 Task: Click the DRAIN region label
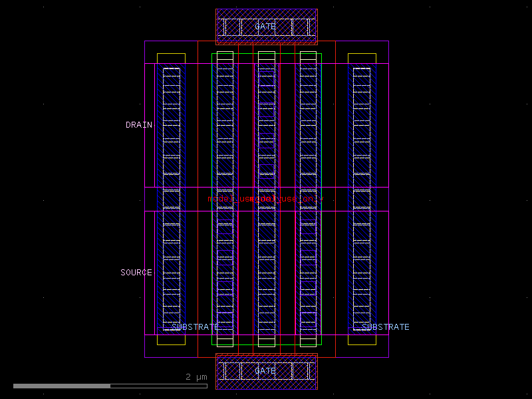(139, 124)
